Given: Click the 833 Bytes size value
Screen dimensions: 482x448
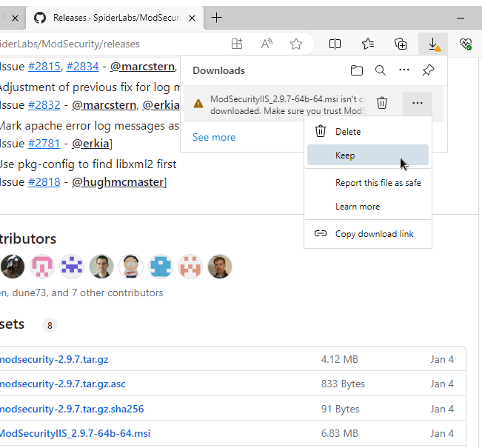Looking at the screenshot, I should point(343,384).
